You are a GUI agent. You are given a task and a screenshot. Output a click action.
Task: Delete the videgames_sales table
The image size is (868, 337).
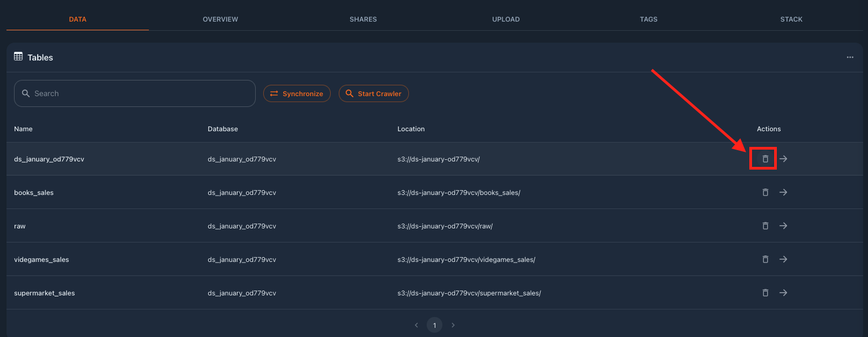pyautogui.click(x=765, y=259)
